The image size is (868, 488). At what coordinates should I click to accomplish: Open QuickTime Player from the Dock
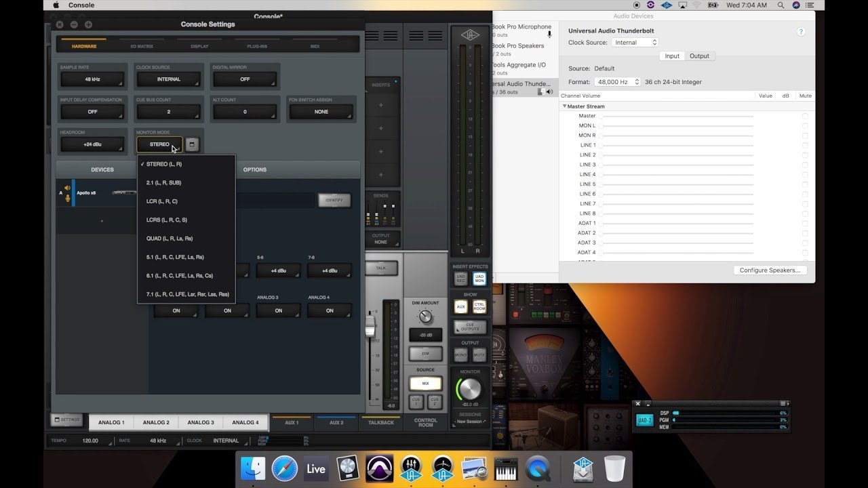538,468
